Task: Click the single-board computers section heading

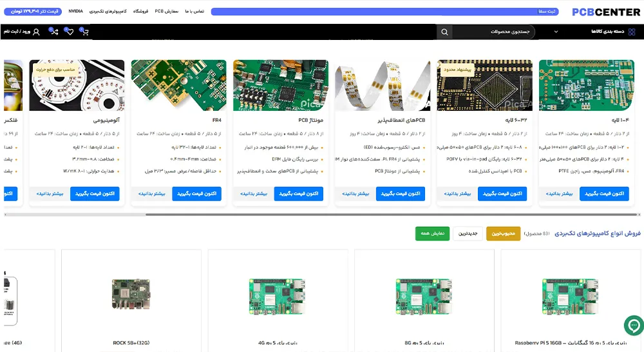Action: [598, 233]
